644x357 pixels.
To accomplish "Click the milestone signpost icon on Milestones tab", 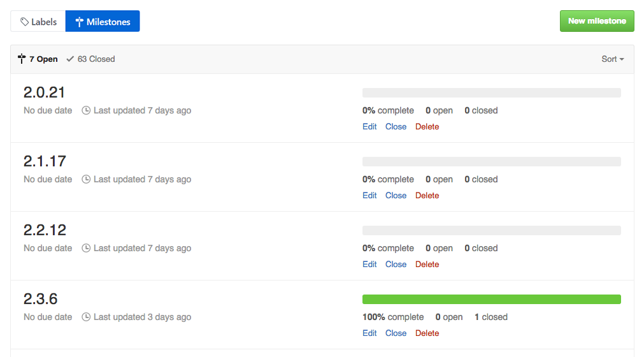I will point(80,22).
